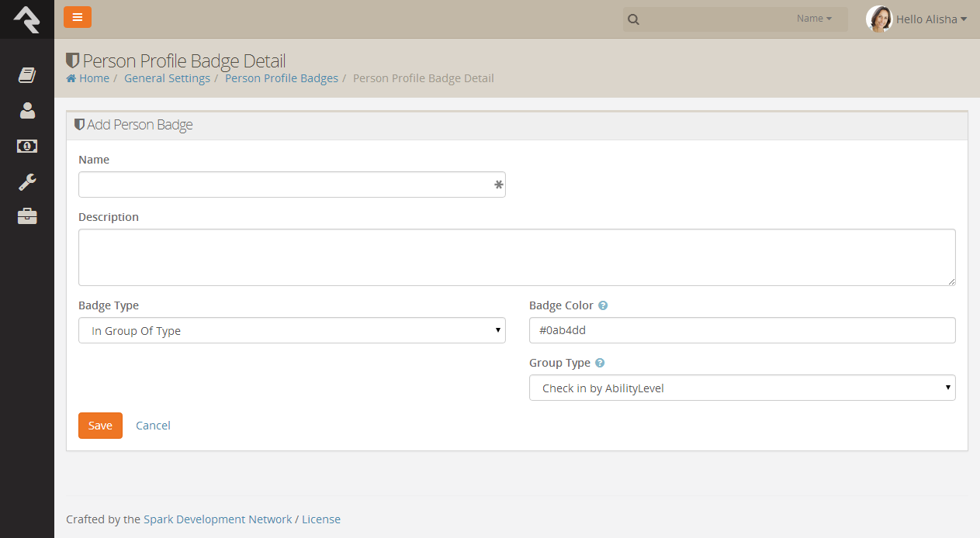
Task: Open Spark Development Network link
Action: [x=218, y=519]
